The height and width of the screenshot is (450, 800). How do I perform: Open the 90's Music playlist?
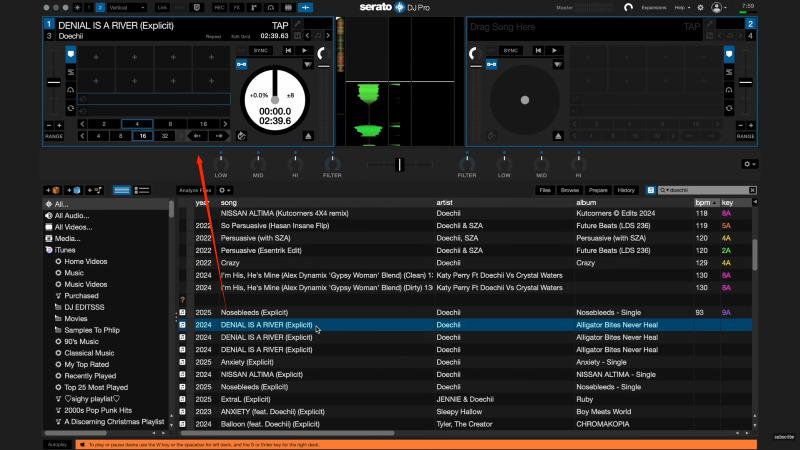tap(81, 341)
